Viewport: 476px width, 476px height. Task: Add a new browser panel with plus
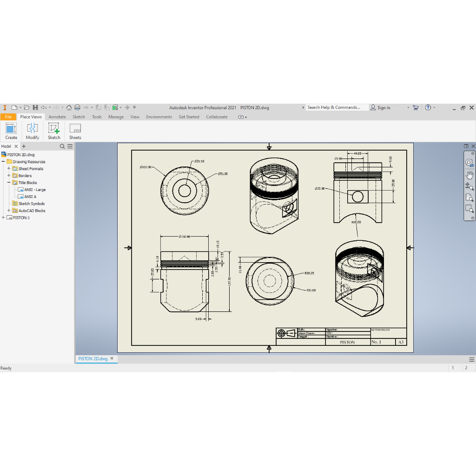[x=24, y=146]
